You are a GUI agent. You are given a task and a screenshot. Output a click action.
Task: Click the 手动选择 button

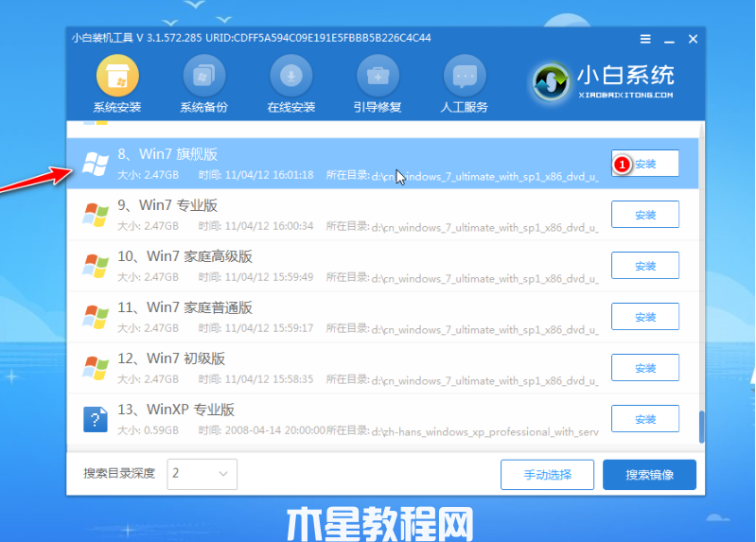click(547, 475)
